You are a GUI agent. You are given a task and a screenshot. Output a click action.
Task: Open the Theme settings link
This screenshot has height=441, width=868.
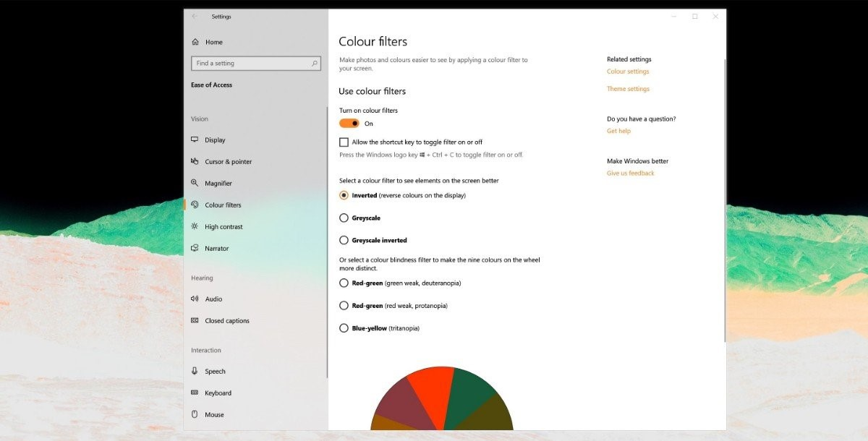(628, 89)
